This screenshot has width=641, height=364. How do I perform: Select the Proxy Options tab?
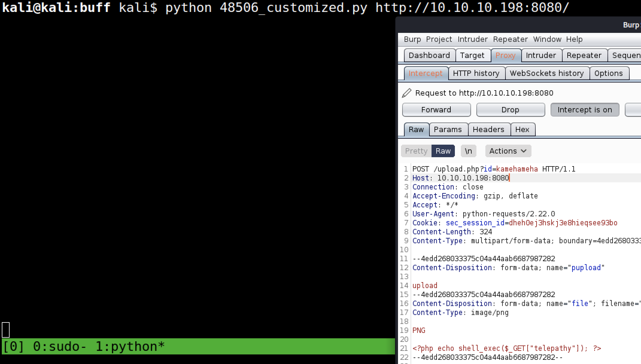pos(608,73)
